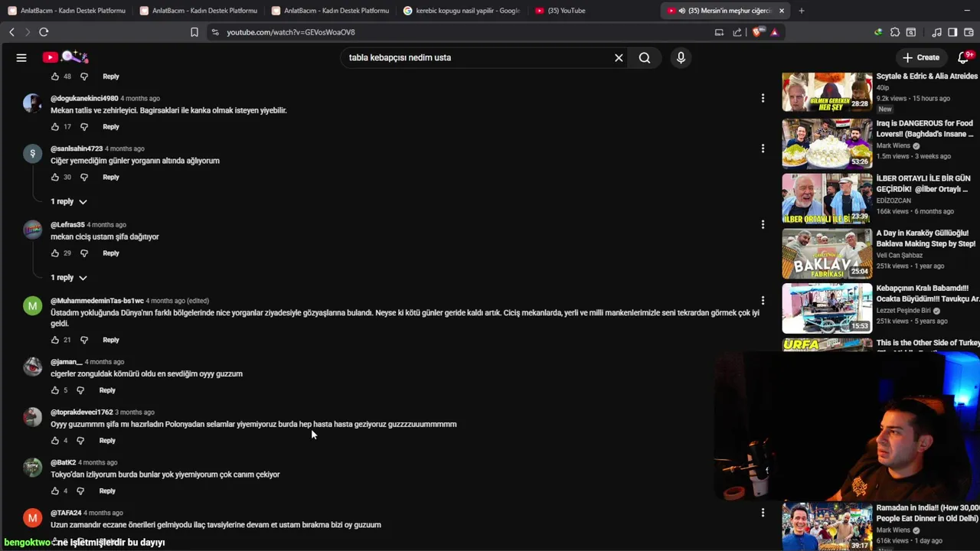Open the notifications bell

[964, 57]
